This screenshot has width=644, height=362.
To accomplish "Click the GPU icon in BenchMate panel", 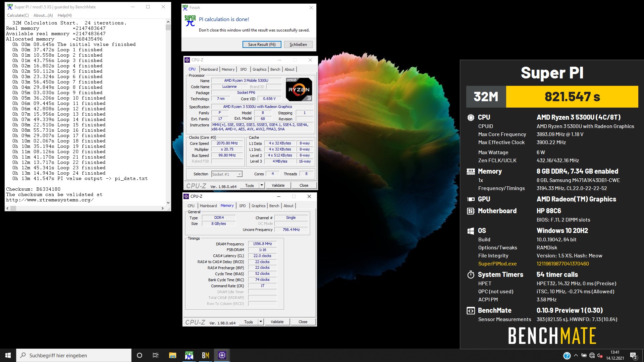I will (471, 199).
